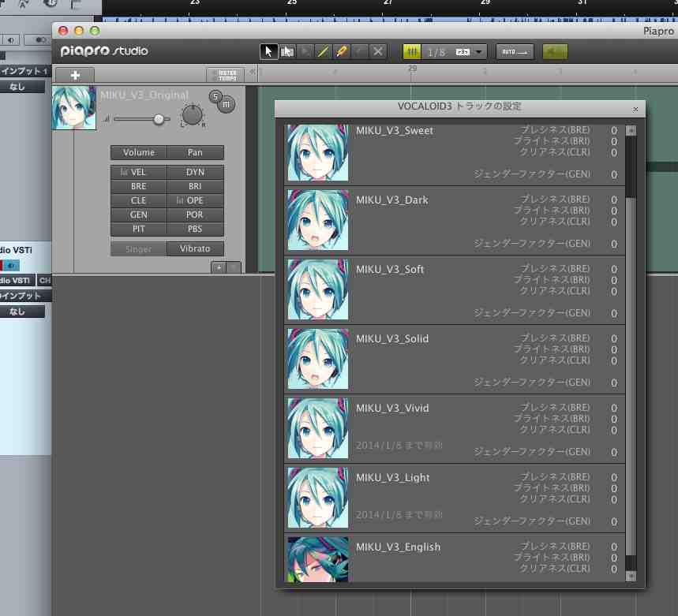The height and width of the screenshot is (616, 678).
Task: Toggle the triplet quantize button
Action: [463, 52]
